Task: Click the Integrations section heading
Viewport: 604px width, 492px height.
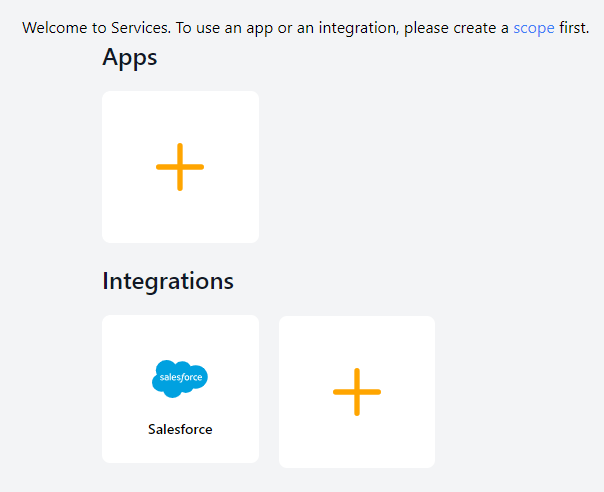Action: click(168, 281)
